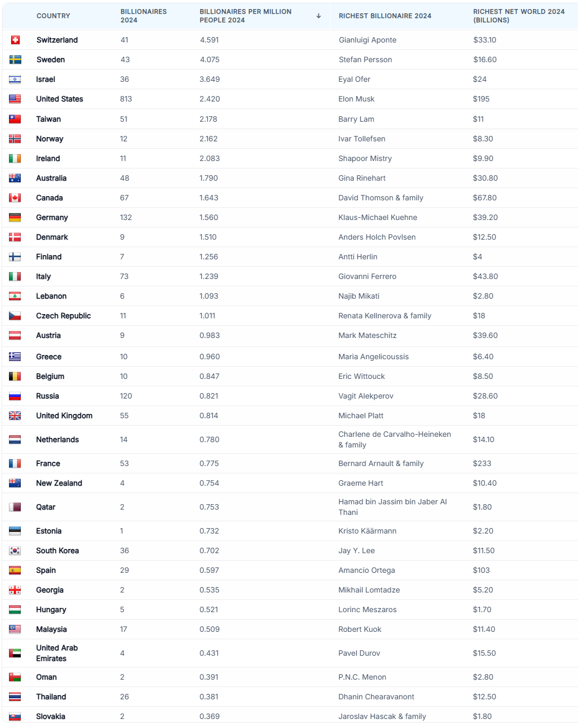Open the Czech Republic country entry
Screen dimensions: 578x728
pyautogui.click(x=63, y=316)
